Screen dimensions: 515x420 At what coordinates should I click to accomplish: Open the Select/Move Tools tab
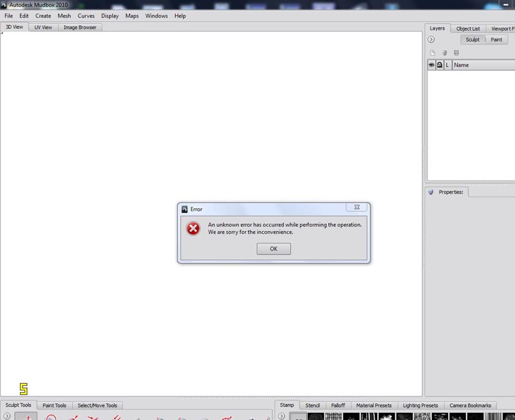(97, 405)
